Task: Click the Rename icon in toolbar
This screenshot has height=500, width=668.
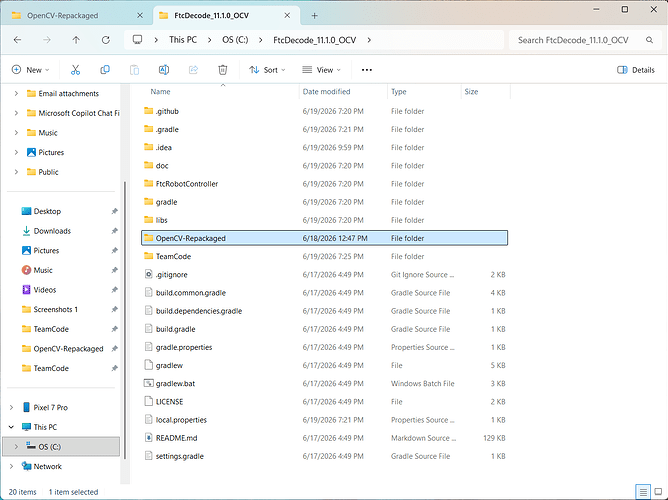Action: (x=164, y=70)
